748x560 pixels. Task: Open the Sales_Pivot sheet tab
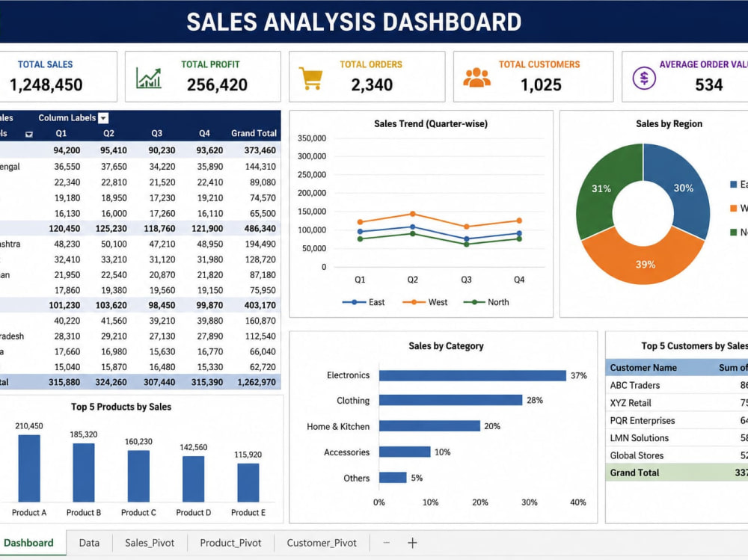click(150, 543)
